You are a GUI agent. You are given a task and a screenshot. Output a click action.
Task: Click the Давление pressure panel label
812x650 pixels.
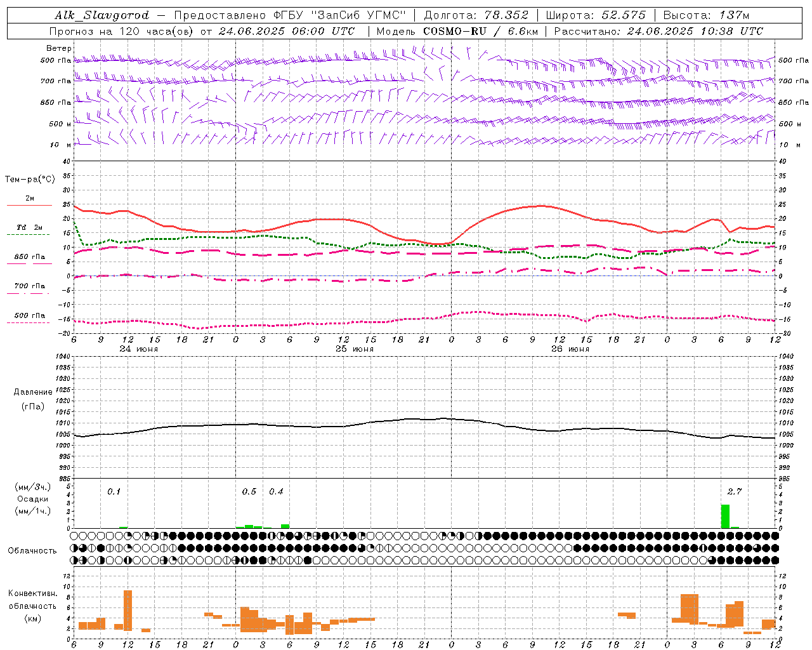click(x=33, y=392)
